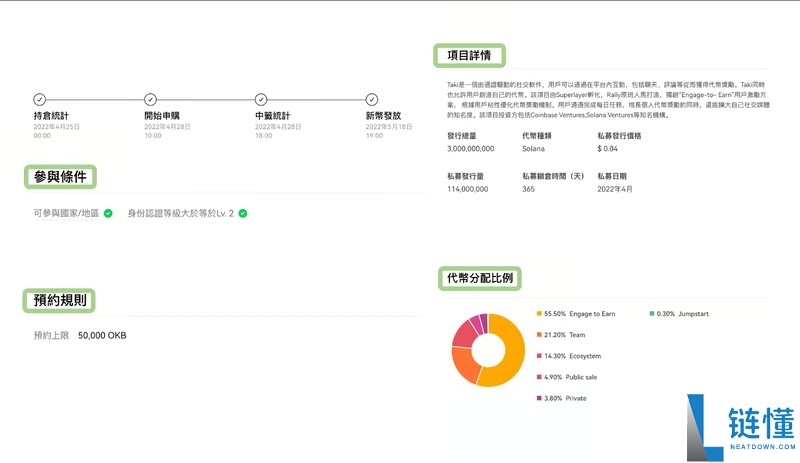Select the Team legend color swatch
Screen dimensions: 800x463
point(539,334)
